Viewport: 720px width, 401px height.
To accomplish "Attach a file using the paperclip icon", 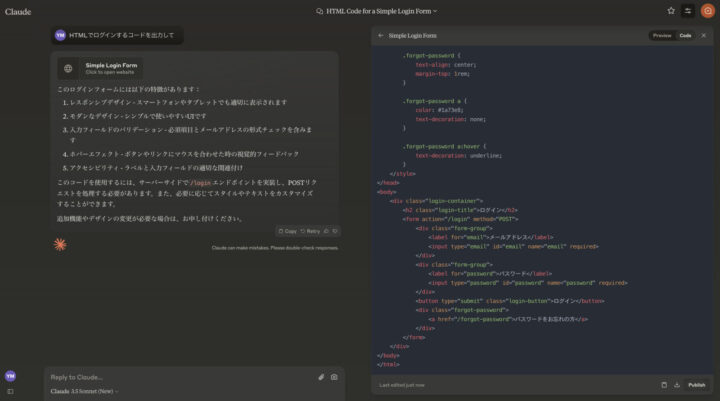I will [321, 377].
